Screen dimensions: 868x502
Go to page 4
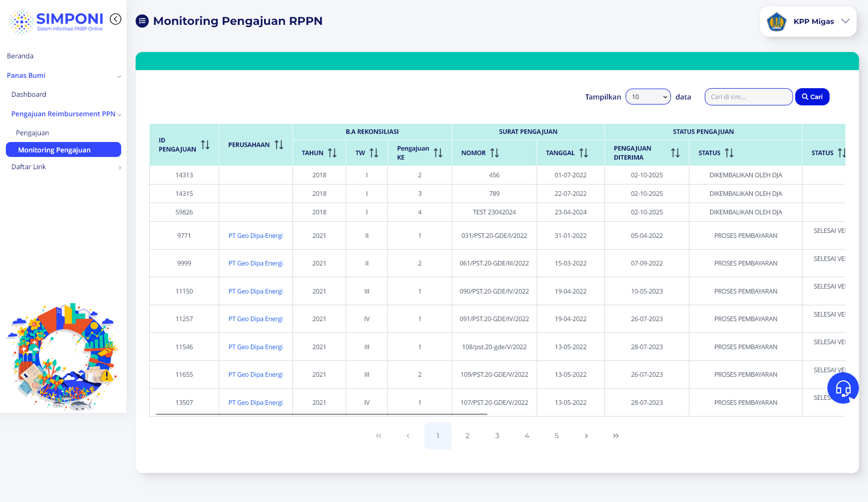[527, 436]
